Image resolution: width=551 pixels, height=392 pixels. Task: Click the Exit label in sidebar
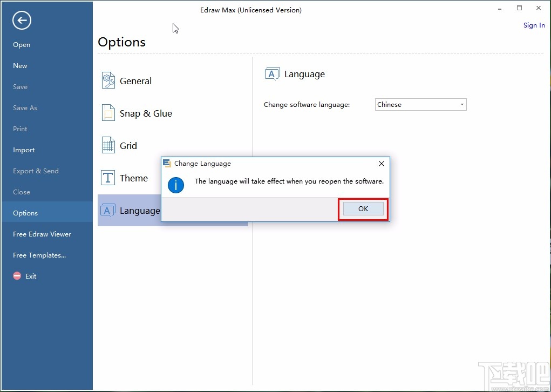pos(31,276)
